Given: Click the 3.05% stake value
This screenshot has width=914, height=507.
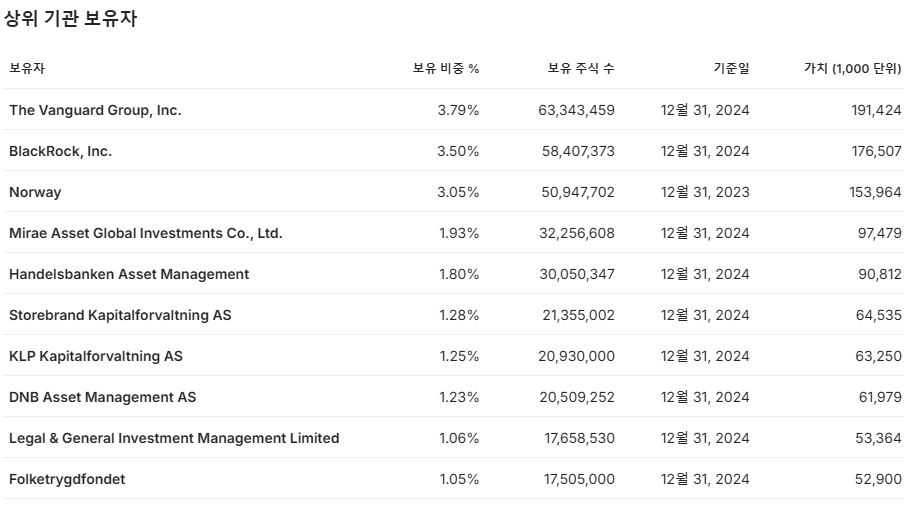Looking at the screenshot, I should [458, 192].
